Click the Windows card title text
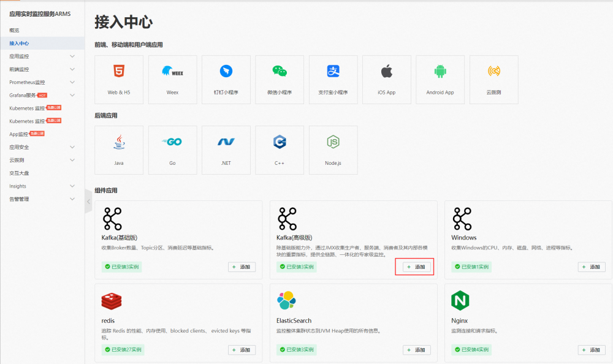 pyautogui.click(x=463, y=237)
